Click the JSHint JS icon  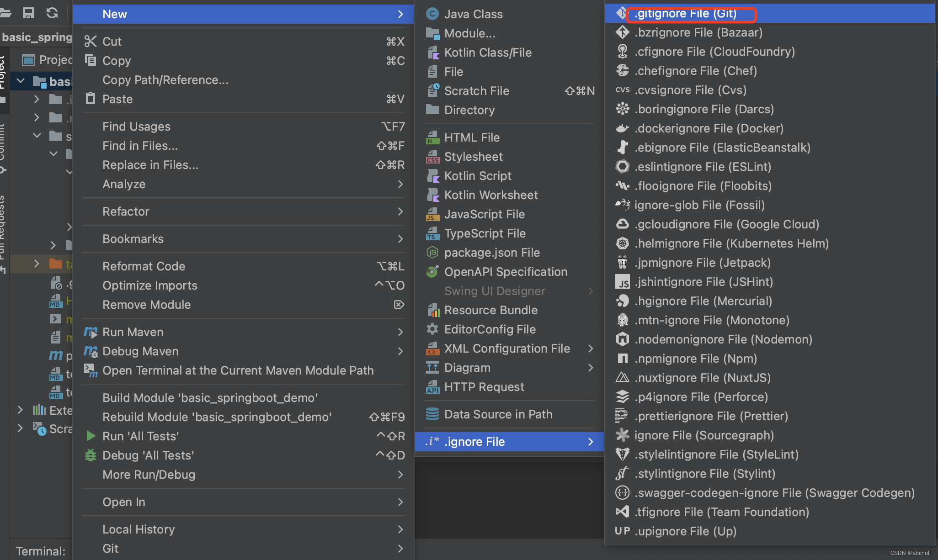[x=622, y=282]
